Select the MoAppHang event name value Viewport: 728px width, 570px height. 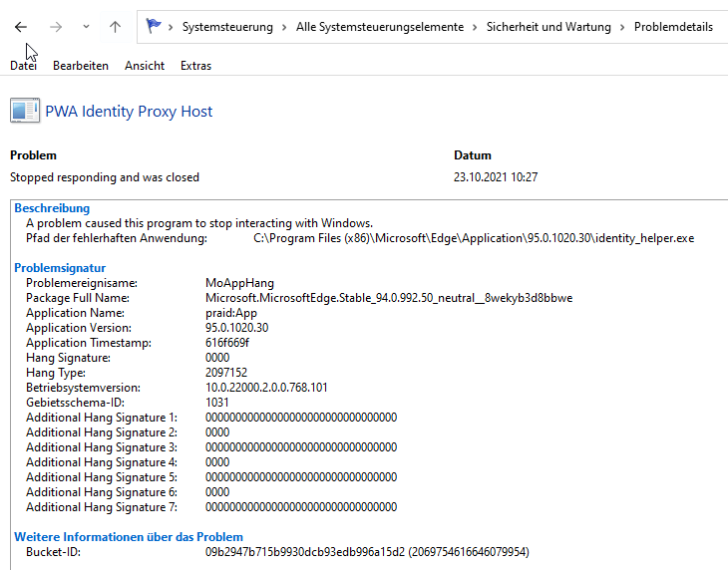pyautogui.click(x=239, y=283)
